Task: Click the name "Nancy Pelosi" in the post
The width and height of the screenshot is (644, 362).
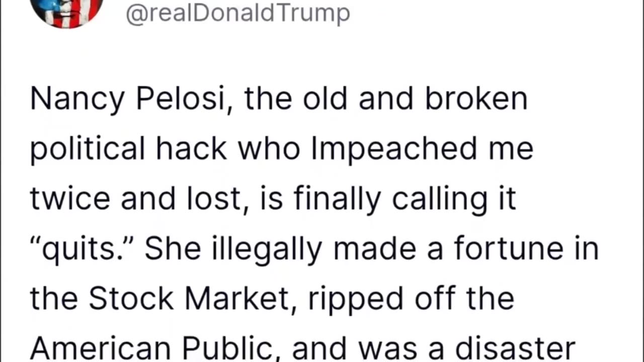Action: pos(127,99)
